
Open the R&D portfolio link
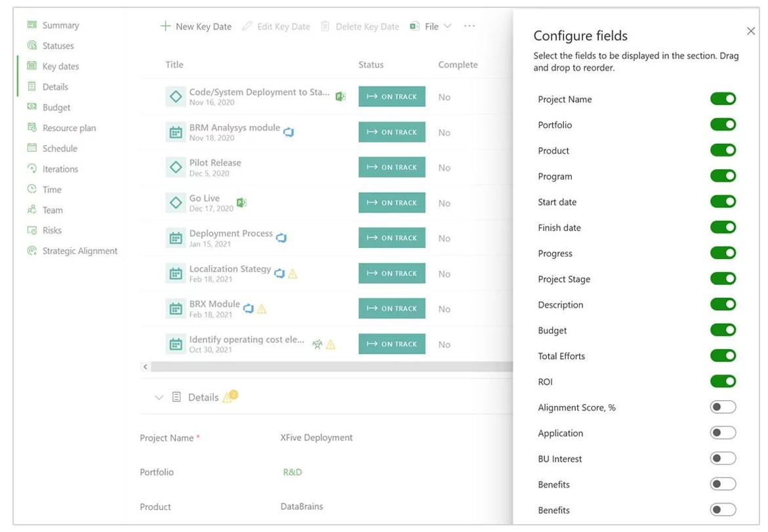(x=293, y=472)
